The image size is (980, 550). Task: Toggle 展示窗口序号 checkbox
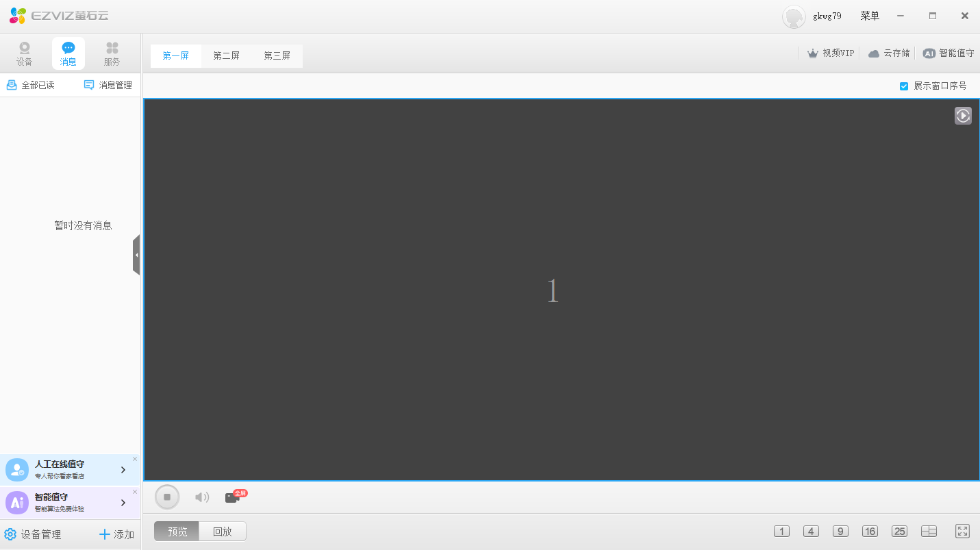(x=904, y=86)
